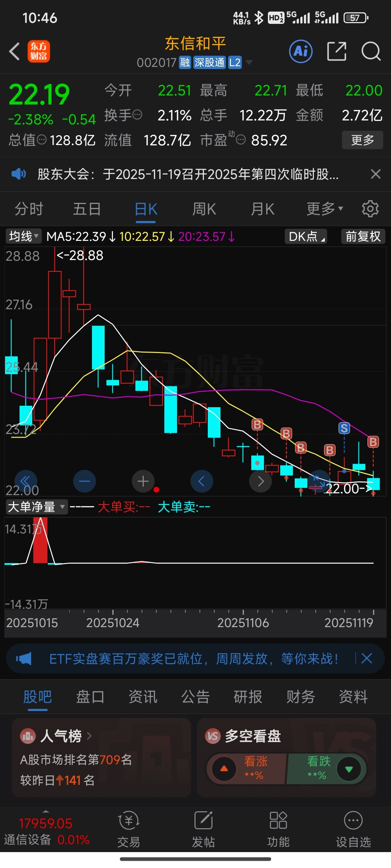
Task: Open the 通信设备 sector index
Action: click(x=46, y=831)
